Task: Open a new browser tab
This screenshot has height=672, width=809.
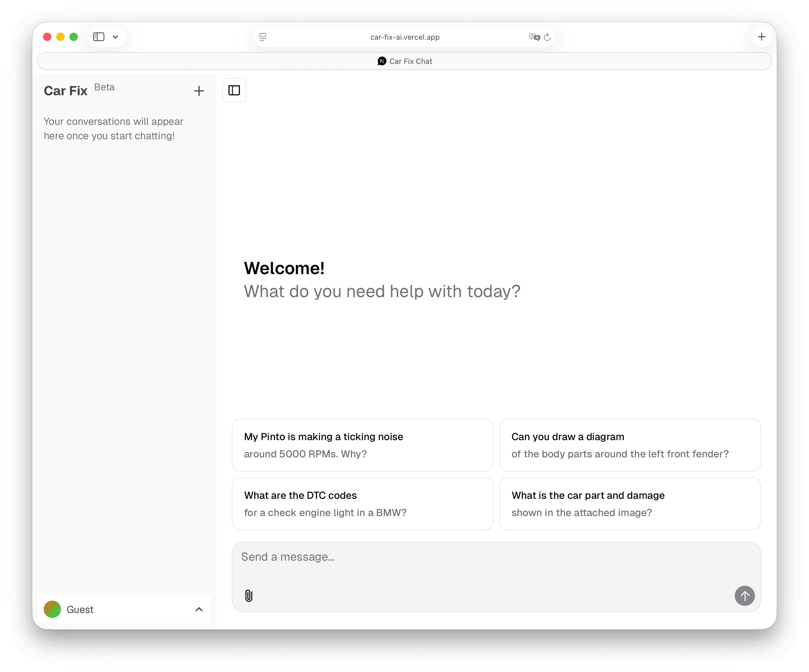Action: point(761,37)
